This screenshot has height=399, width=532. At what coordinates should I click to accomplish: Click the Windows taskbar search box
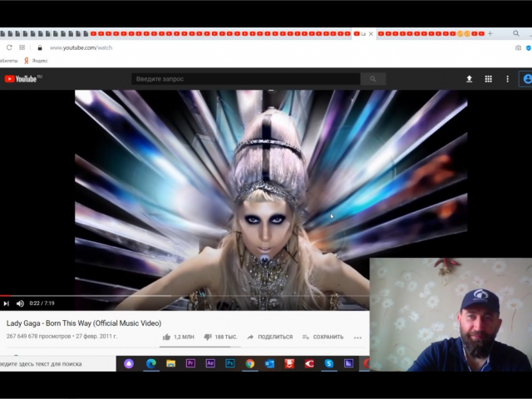coord(57,364)
